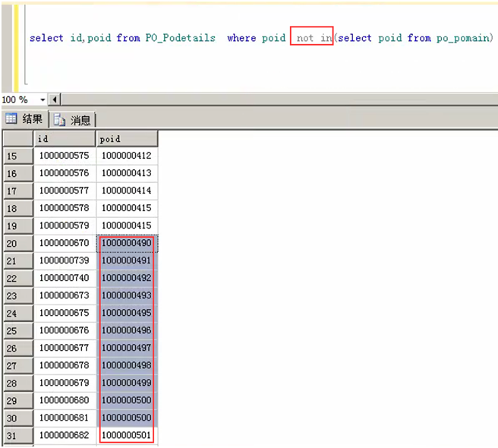Click id cell 1000000679

[65, 383]
